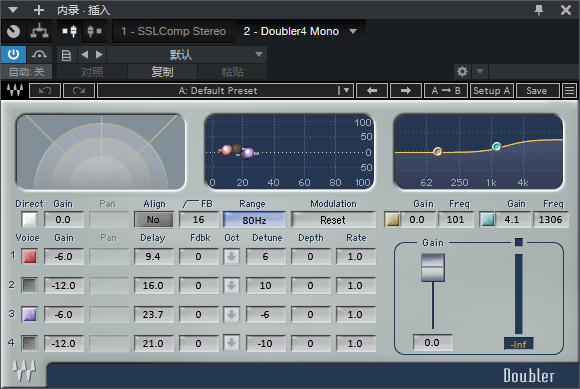Click the yellow EQ node on graph
This screenshot has width=580, height=389.
[x=438, y=152]
